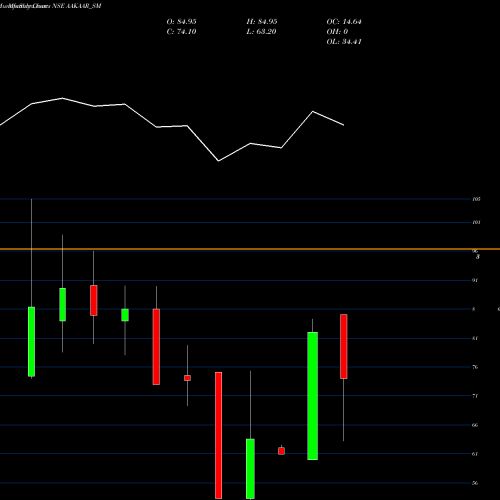Click the 91 price axis label
Viewport: 500px width, 500px height.
[x=475, y=280]
